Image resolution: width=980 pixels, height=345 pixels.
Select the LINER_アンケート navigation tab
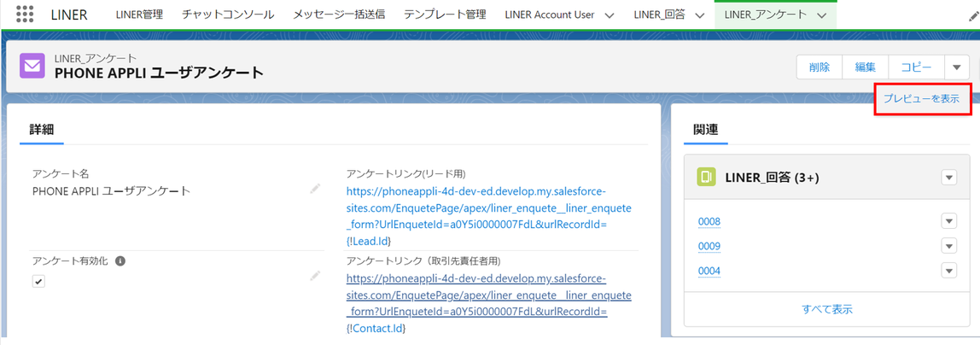(765, 15)
